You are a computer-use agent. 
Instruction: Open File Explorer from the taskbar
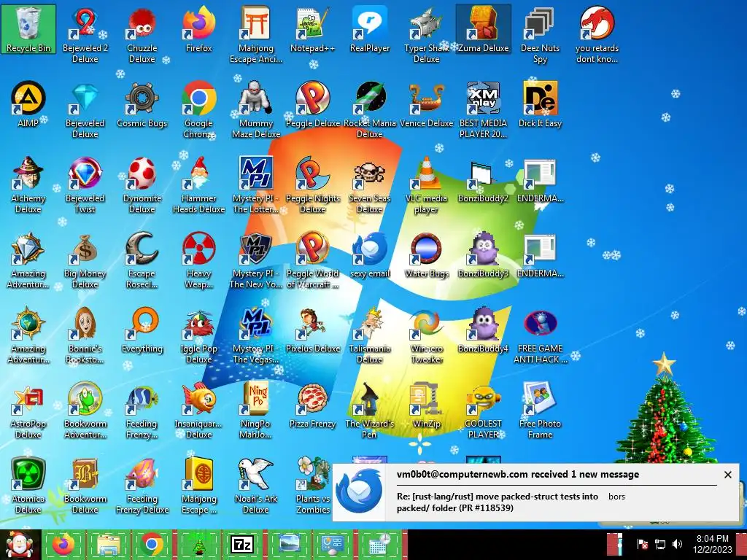pyautogui.click(x=108, y=545)
